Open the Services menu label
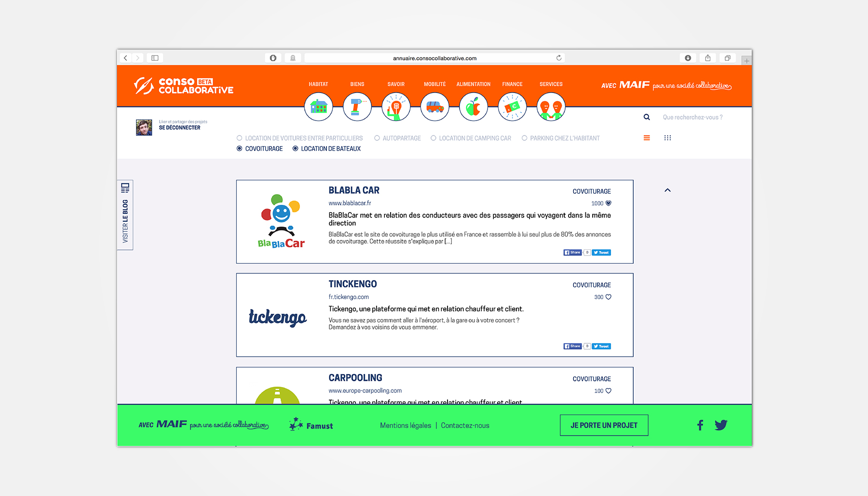The height and width of the screenshot is (496, 868). tap(551, 84)
